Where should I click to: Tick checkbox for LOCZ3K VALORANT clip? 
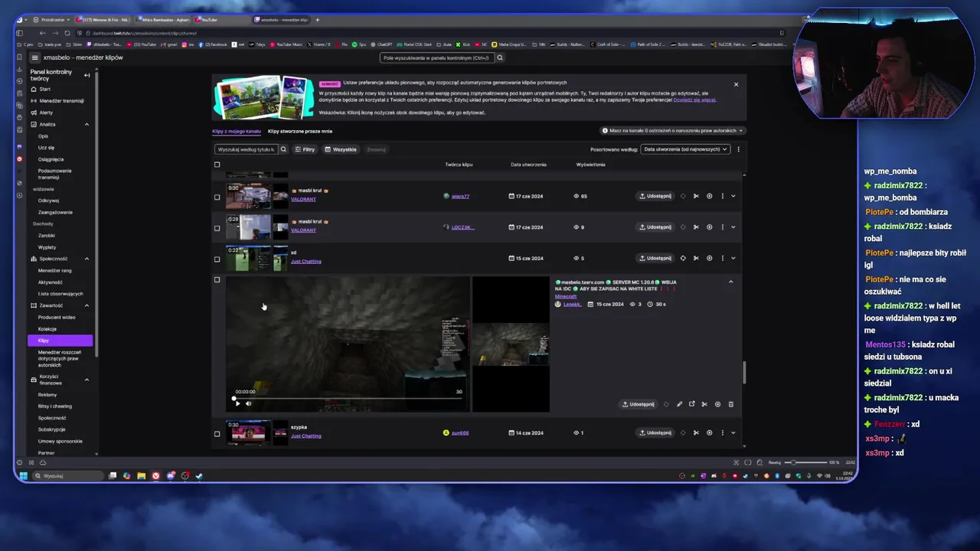[217, 227]
